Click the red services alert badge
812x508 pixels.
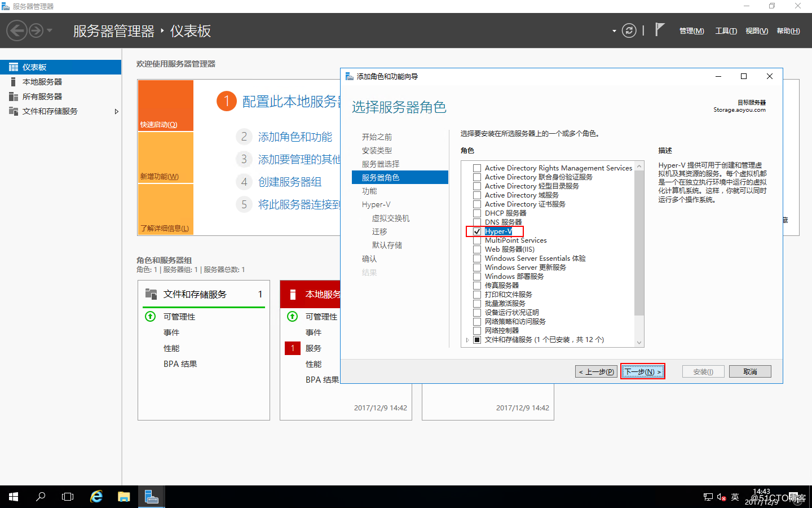tap(293, 348)
